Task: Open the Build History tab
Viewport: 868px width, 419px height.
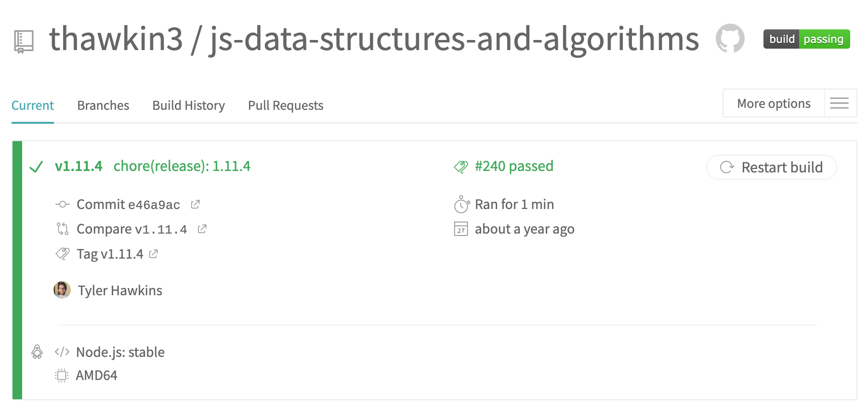Action: click(188, 105)
